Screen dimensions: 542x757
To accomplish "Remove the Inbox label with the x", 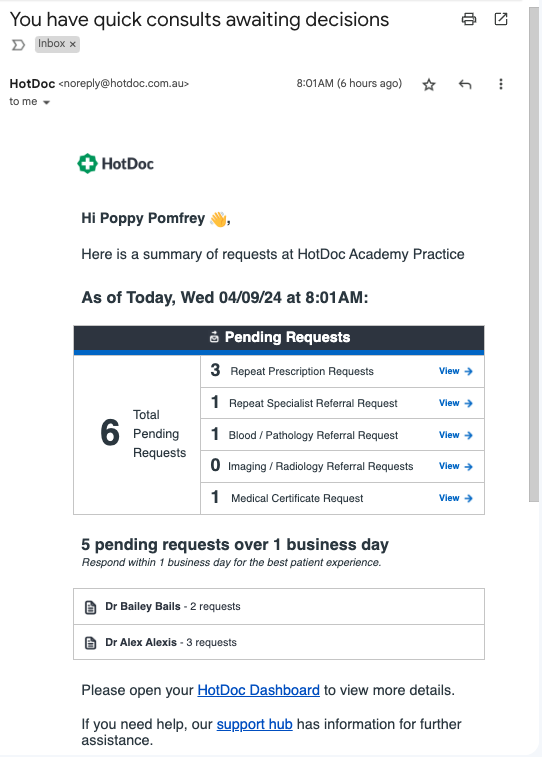I will (x=72, y=44).
